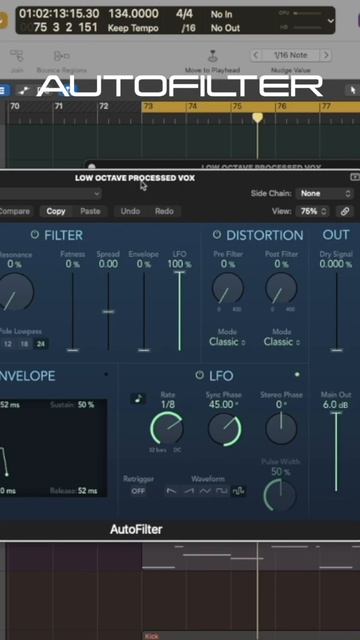Click the Main Out 6.0 dB slider
Image resolution: width=360 pixels, height=640 pixels.
pyautogui.click(x=336, y=451)
